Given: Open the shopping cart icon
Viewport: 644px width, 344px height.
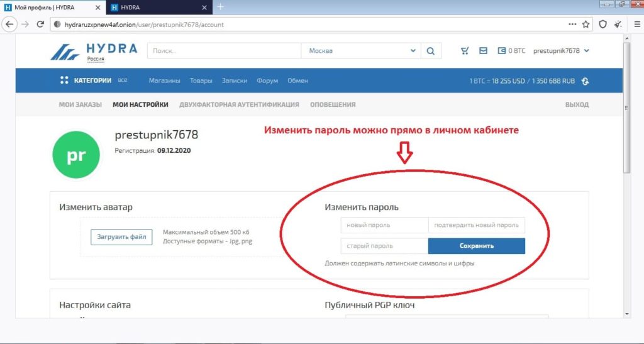Looking at the screenshot, I should [465, 51].
